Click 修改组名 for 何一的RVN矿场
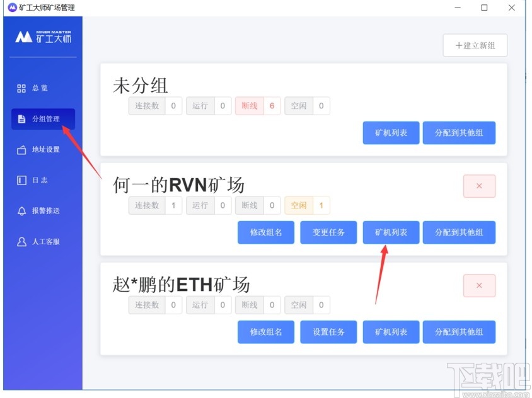 pos(265,232)
